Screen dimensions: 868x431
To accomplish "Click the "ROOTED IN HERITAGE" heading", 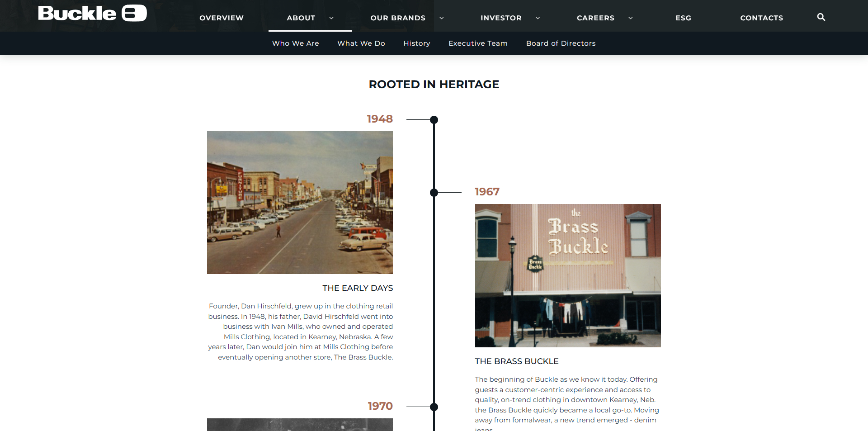I will coord(434,85).
